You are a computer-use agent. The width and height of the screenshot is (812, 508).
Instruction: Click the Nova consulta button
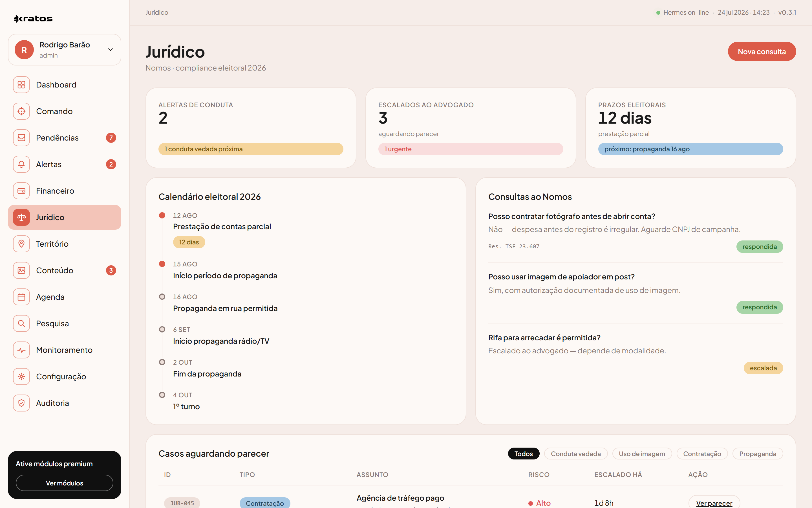(x=762, y=51)
